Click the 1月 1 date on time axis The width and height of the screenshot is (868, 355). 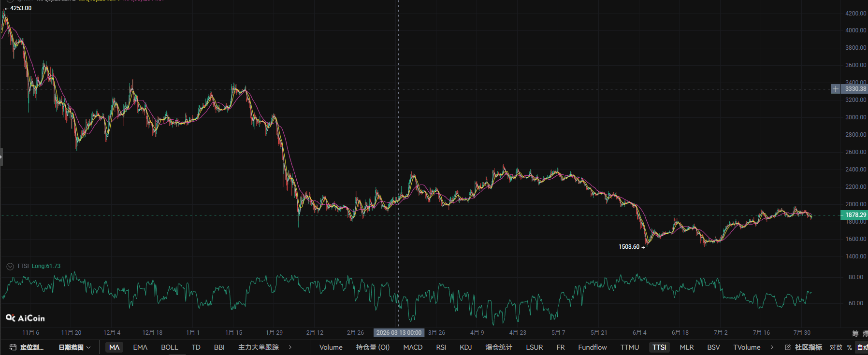[193, 333]
